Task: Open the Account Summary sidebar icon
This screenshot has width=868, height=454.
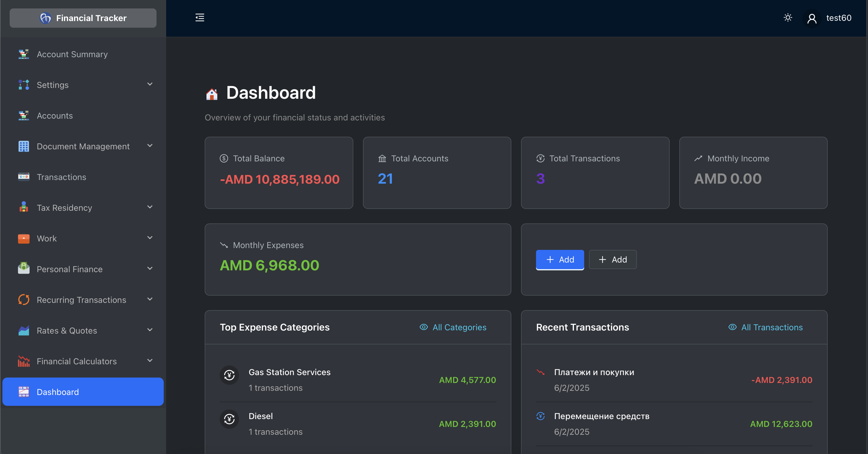Action: (x=23, y=54)
